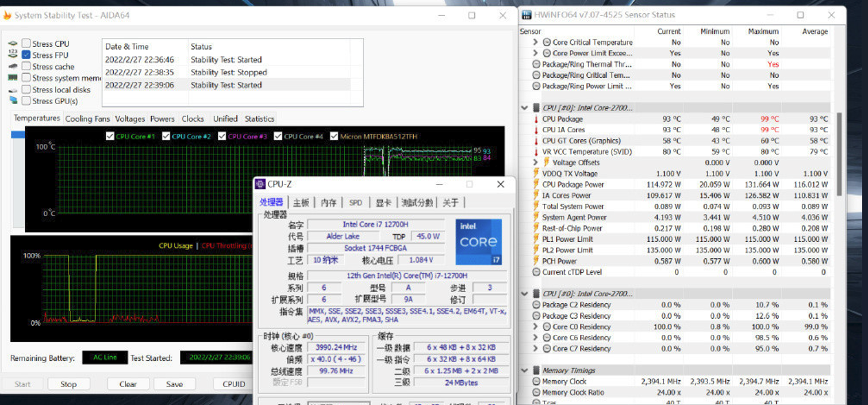Click the lightning icon beside IA Cores Power
The width and height of the screenshot is (868, 405).
click(x=536, y=196)
